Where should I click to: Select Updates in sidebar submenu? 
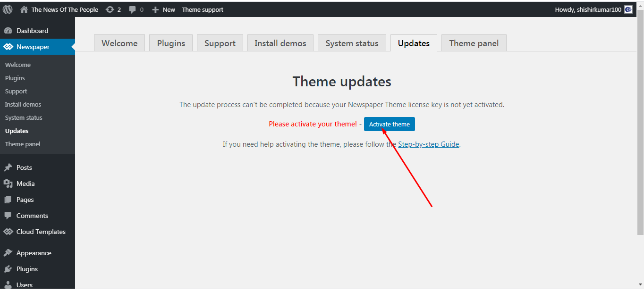(17, 131)
